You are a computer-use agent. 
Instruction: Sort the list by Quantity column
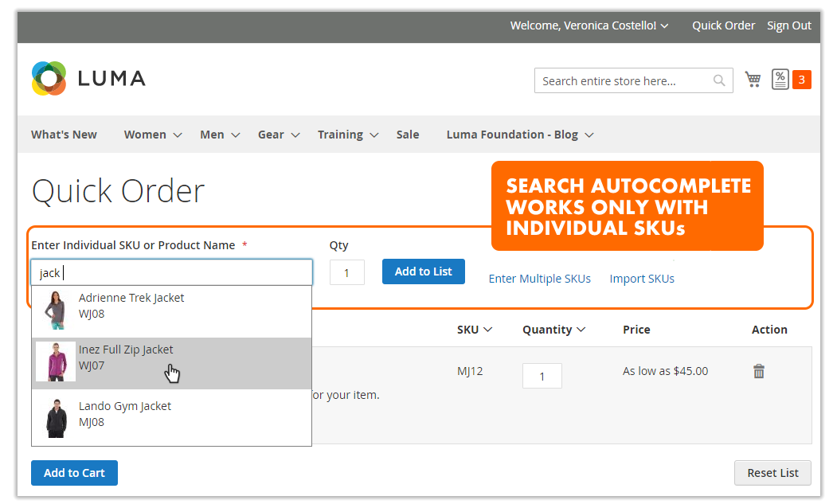point(554,330)
